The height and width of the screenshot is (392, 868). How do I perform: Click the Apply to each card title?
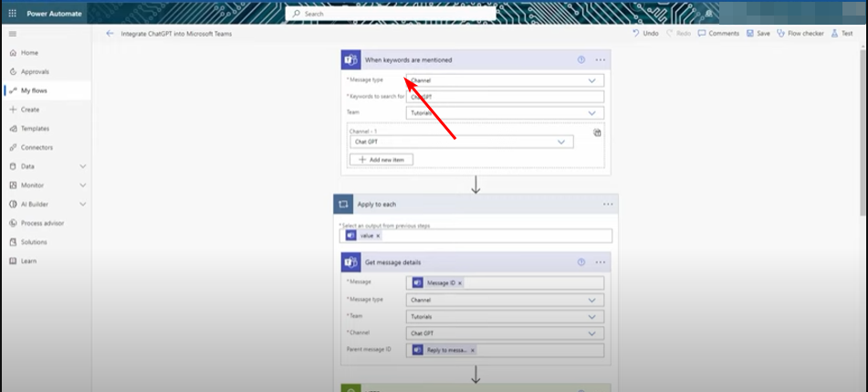point(376,204)
